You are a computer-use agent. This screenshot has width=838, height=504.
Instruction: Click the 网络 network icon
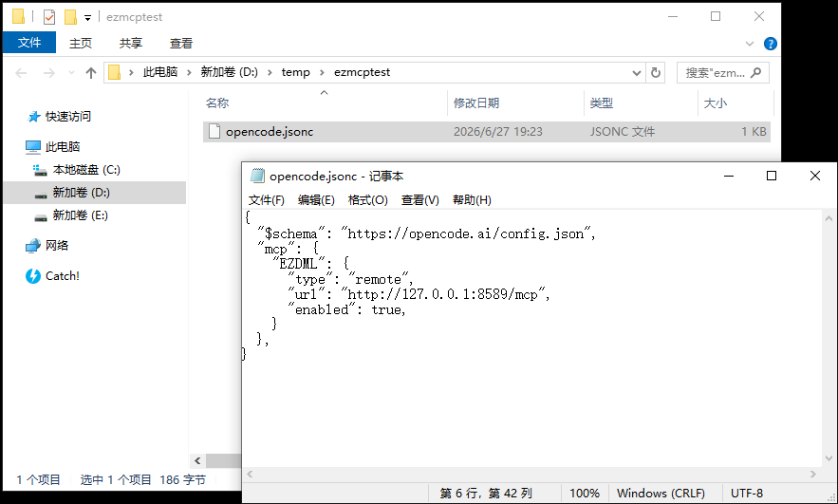click(x=33, y=246)
